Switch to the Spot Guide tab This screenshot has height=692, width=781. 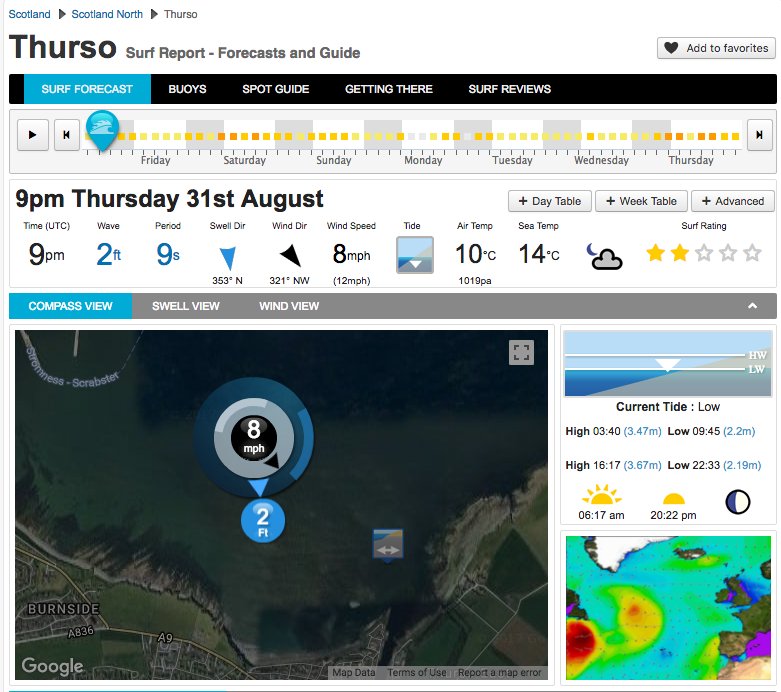coord(275,89)
